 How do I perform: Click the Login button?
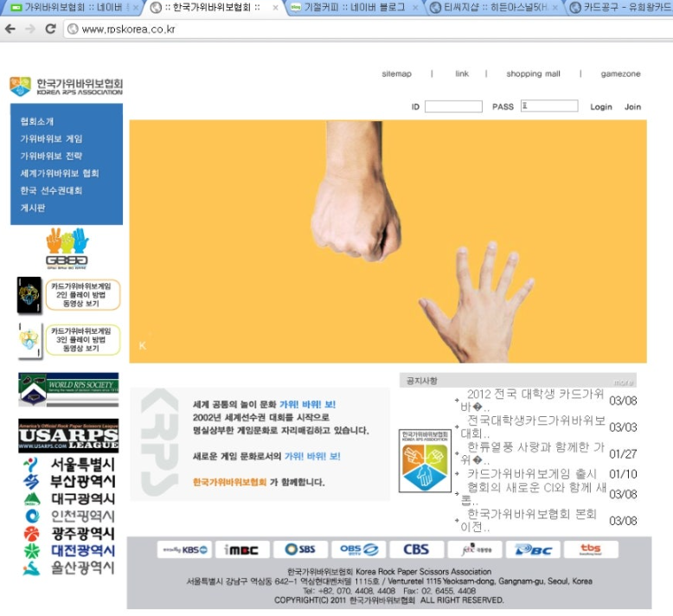601,107
